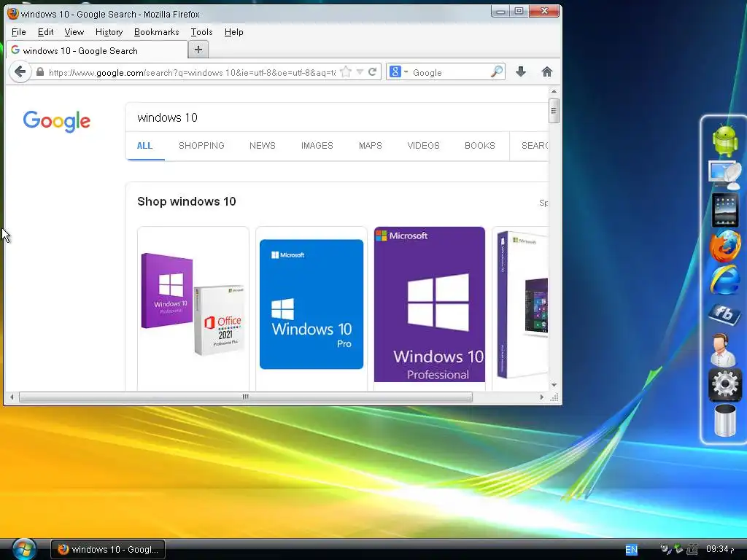This screenshot has height=560, width=747.
Task: Bookmark this page with the star icon
Action: (x=347, y=72)
